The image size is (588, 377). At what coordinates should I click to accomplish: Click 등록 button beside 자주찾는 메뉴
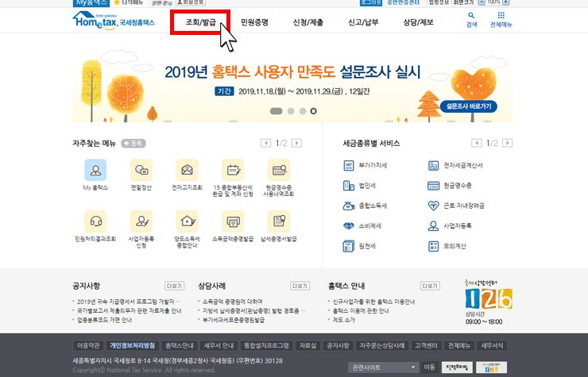coord(133,143)
